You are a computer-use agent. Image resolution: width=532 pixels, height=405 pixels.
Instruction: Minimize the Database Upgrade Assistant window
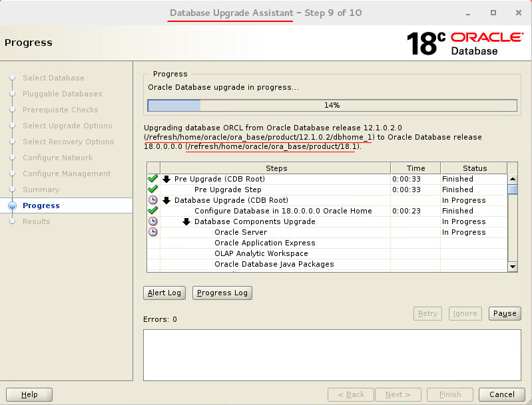(x=468, y=13)
